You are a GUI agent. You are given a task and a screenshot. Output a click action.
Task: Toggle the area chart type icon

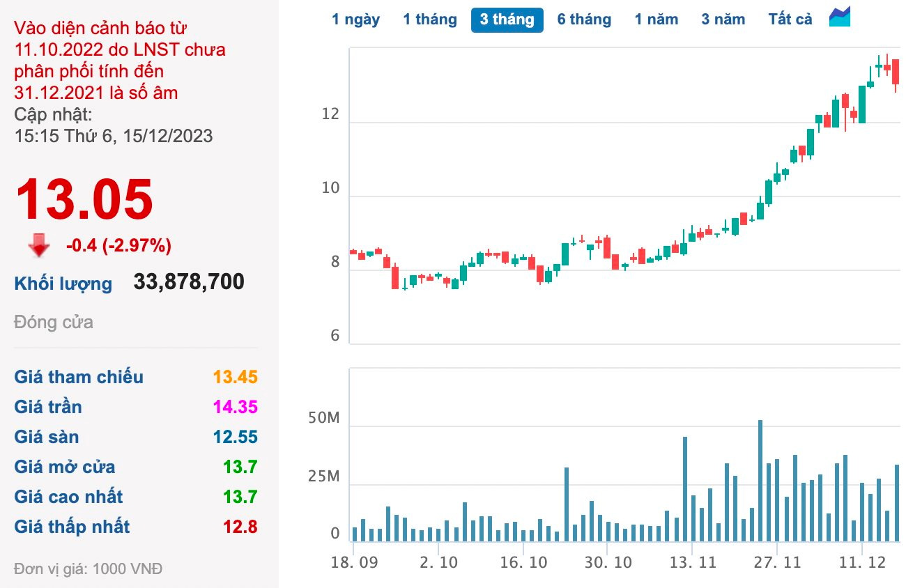point(840,17)
